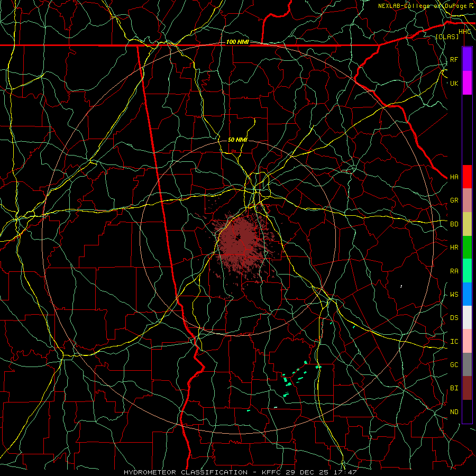476x476 pixels.
Task: Click the HA legend label
Action: coord(454,177)
